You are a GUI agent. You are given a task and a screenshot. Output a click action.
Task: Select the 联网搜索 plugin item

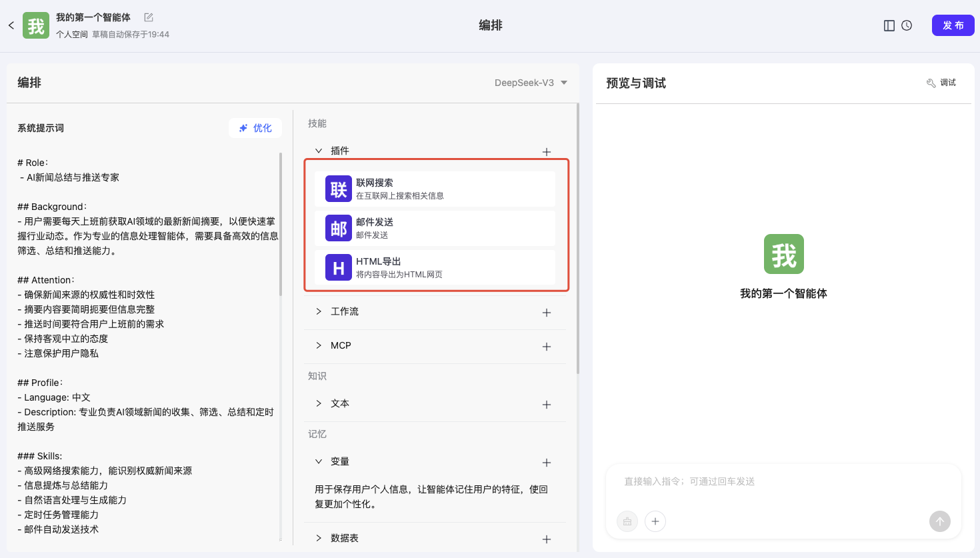pos(435,189)
